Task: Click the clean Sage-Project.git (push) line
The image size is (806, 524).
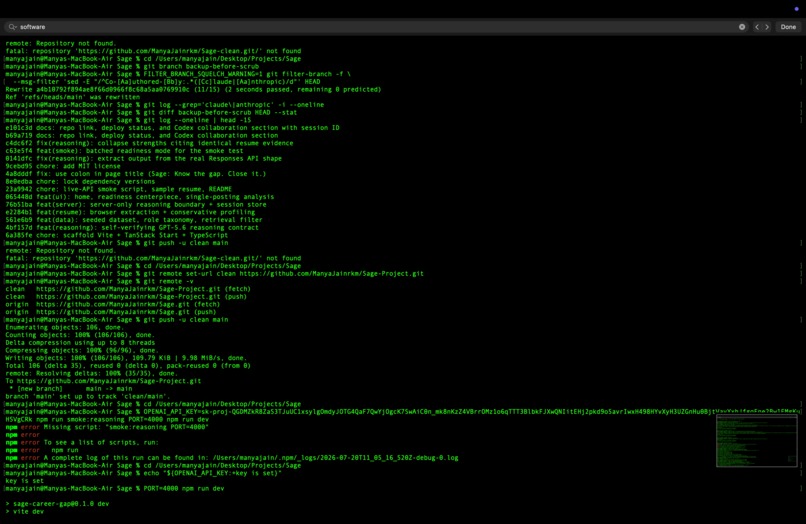Action: tap(126, 297)
